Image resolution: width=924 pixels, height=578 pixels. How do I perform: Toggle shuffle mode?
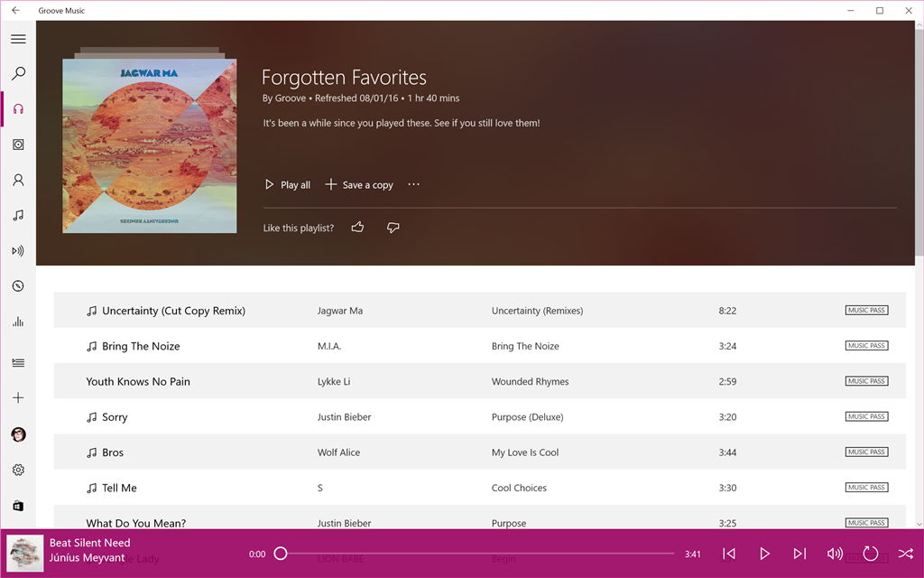[x=906, y=554]
